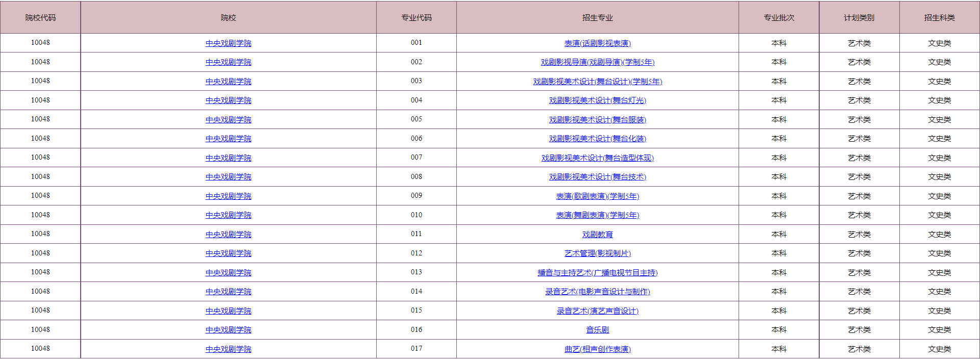
Task: Open 表演(歌剧表演)(学制5年) link
Action: (597, 196)
